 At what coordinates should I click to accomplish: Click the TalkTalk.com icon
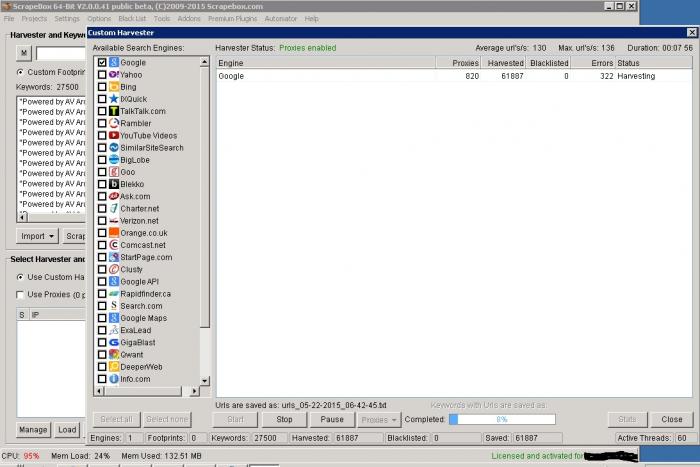click(x=114, y=111)
